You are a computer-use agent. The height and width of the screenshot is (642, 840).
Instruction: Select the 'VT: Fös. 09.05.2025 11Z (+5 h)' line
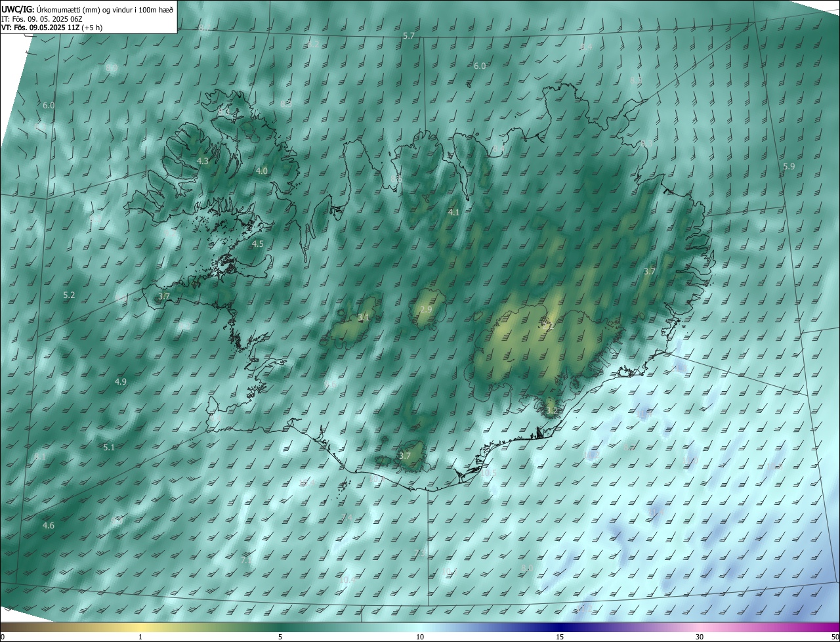click(x=52, y=28)
